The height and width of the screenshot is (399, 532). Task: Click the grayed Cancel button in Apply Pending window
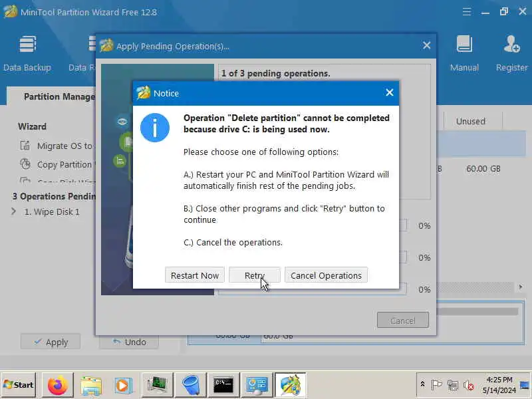tap(403, 320)
